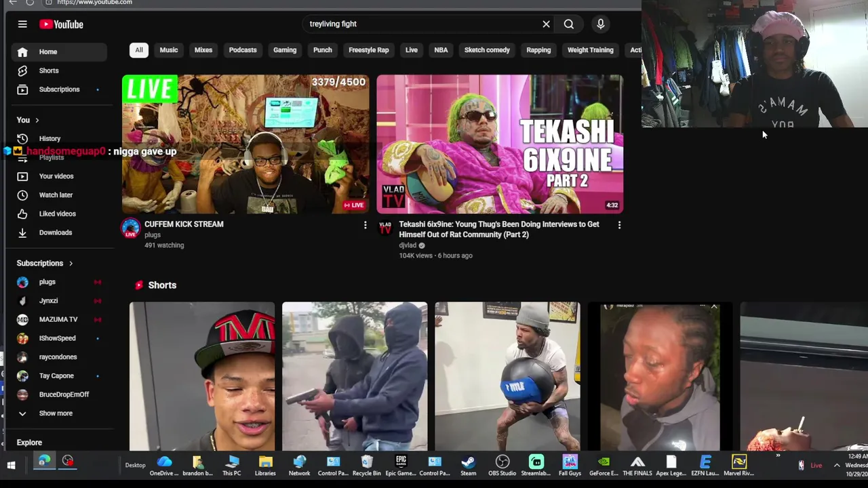Open the Windows Start menu
Screen dimensions: 868x488
[11, 465]
